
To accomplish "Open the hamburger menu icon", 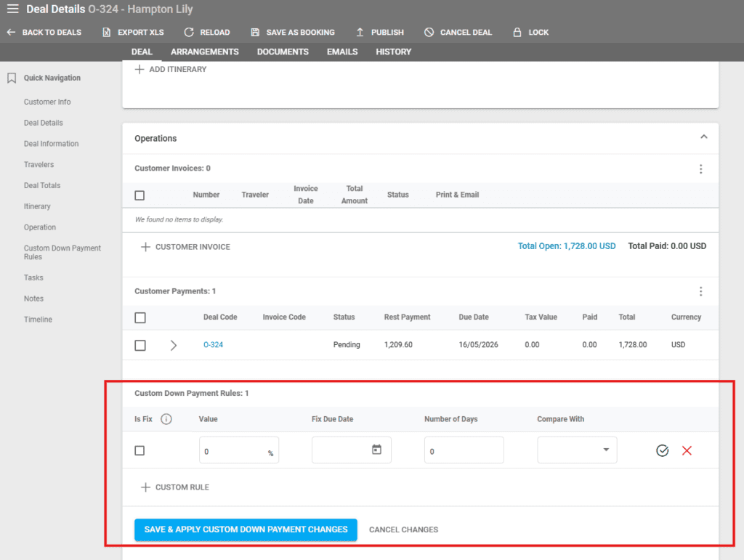I will click(12, 9).
